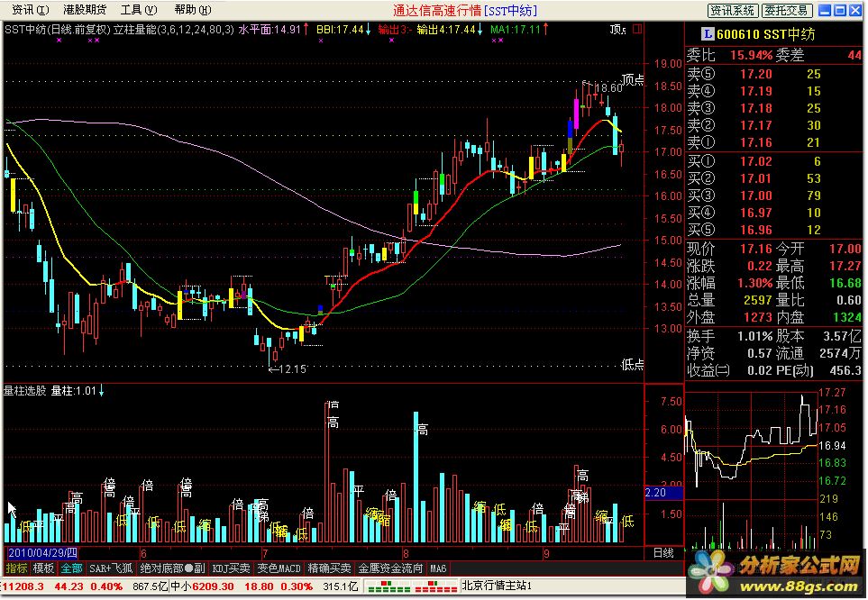Click the 买③ 17.00 order row
This screenshot has height=600, width=868.
point(773,195)
